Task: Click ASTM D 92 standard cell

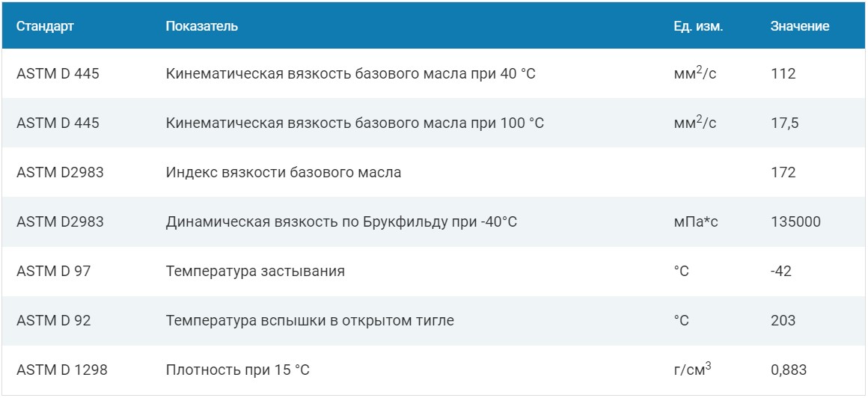Action: pyautogui.click(x=54, y=320)
